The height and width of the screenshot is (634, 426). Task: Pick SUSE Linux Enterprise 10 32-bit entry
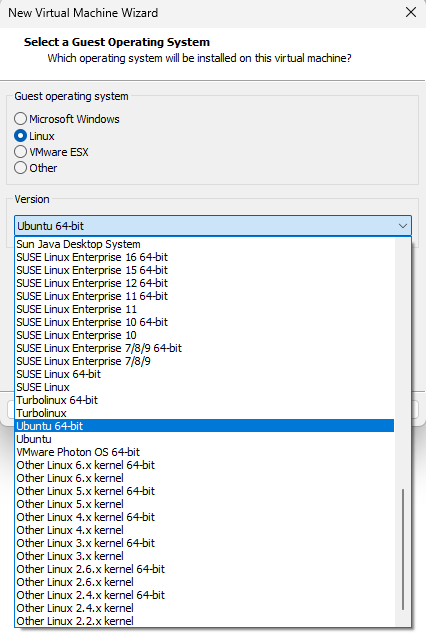205,335
